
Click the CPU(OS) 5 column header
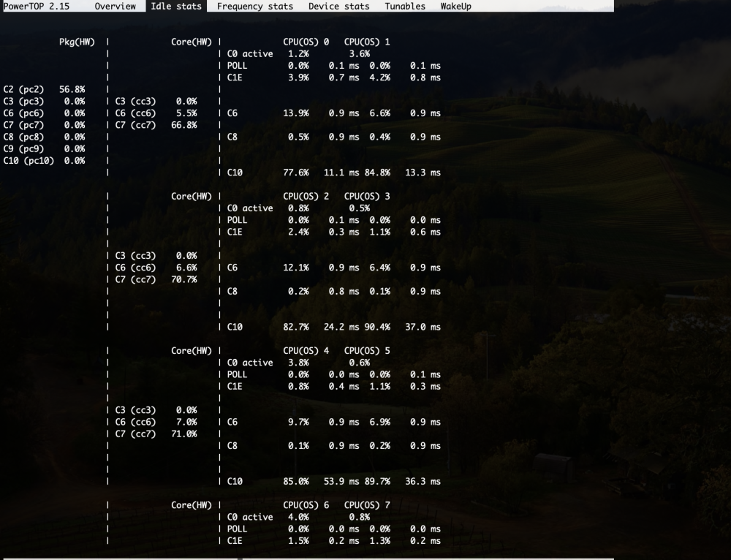point(368,351)
